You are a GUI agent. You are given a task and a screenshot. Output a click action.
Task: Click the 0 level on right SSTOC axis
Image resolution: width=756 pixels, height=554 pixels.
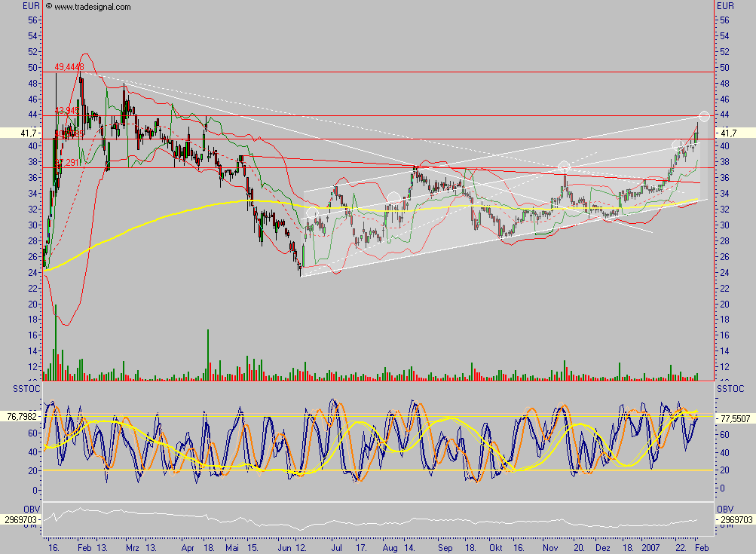722,488
